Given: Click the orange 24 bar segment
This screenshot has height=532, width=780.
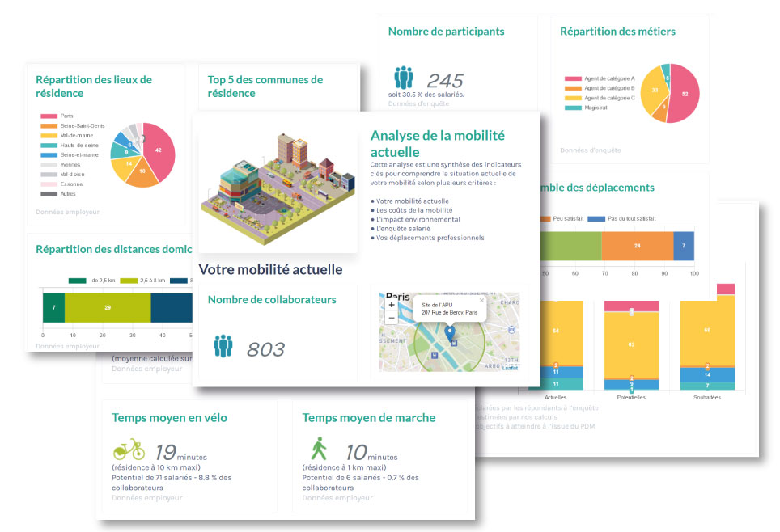Looking at the screenshot, I should tap(637, 246).
